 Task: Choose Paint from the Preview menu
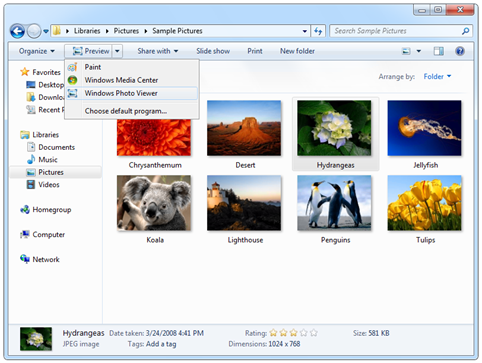pos(132,67)
